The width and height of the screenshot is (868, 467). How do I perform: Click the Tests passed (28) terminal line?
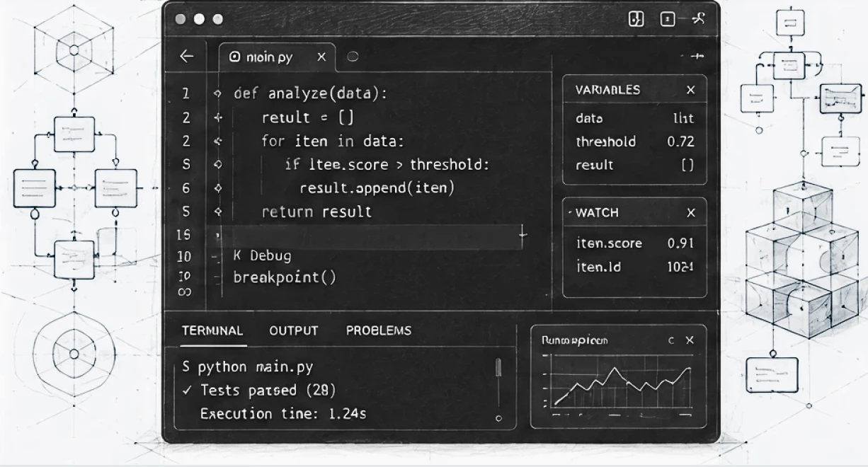pyautogui.click(x=258, y=390)
